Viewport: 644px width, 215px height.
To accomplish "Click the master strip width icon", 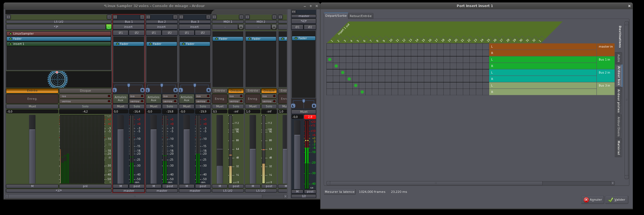I will pyautogui.click(x=294, y=12).
